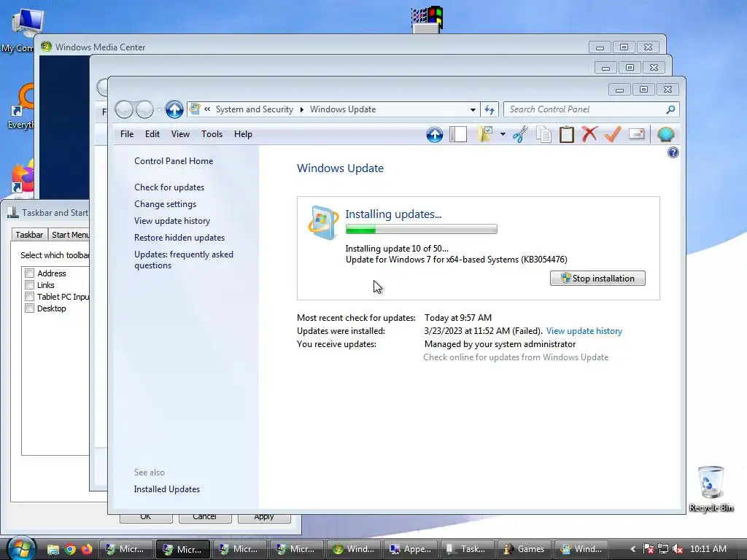Open the folder options icon dropdown arrow
747x560 pixels.
pos(503,134)
